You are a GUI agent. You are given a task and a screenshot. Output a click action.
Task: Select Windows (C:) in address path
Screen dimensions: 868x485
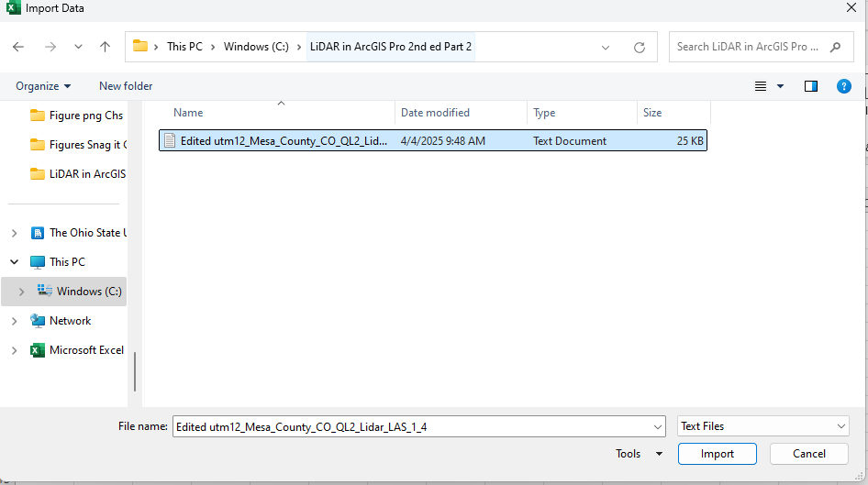pyautogui.click(x=256, y=47)
